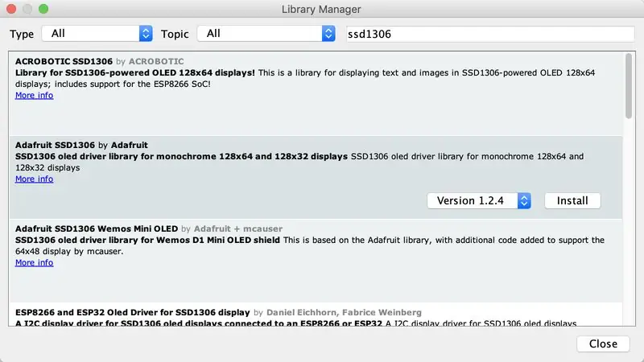Viewport: 644px width, 362px height.
Task: Open the Type filter dropdown
Action: click(97, 34)
